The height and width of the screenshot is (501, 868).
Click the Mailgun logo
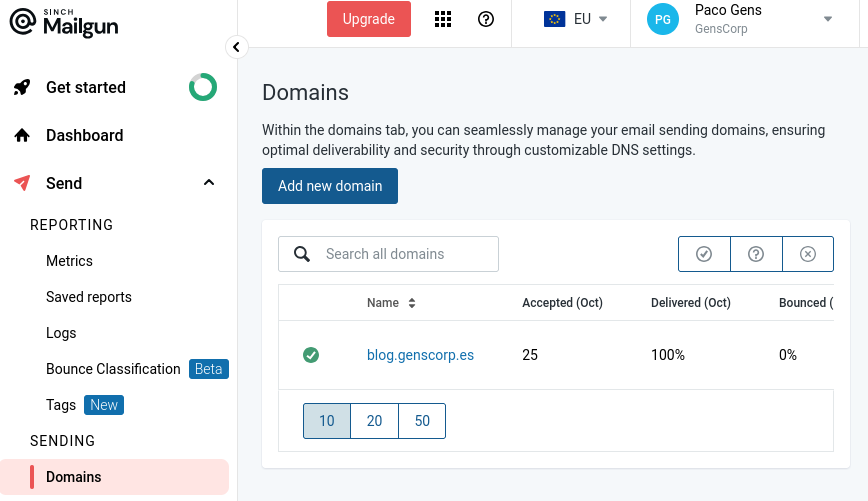click(64, 22)
